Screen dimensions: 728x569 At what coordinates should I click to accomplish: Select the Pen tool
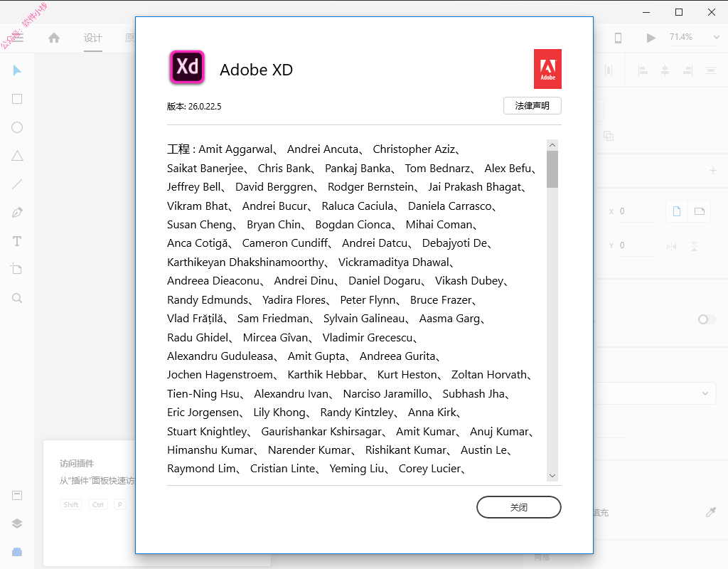point(17,213)
